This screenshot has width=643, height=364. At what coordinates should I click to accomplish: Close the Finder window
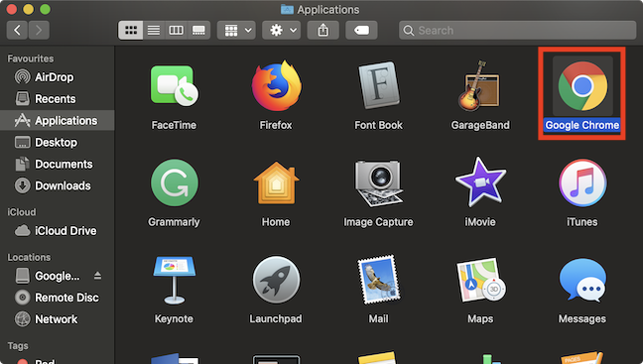click(11, 9)
